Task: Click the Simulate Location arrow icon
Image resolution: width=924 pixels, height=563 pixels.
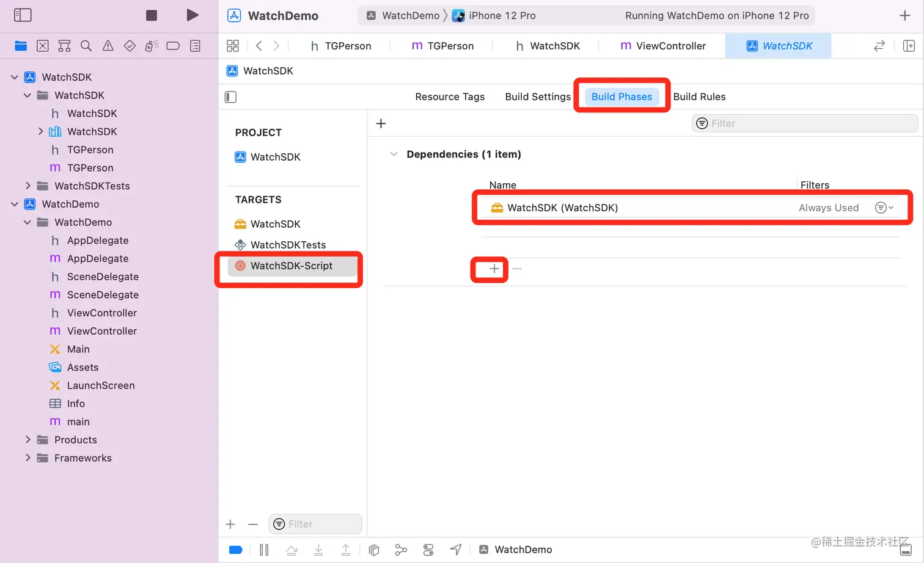Action: click(x=456, y=550)
